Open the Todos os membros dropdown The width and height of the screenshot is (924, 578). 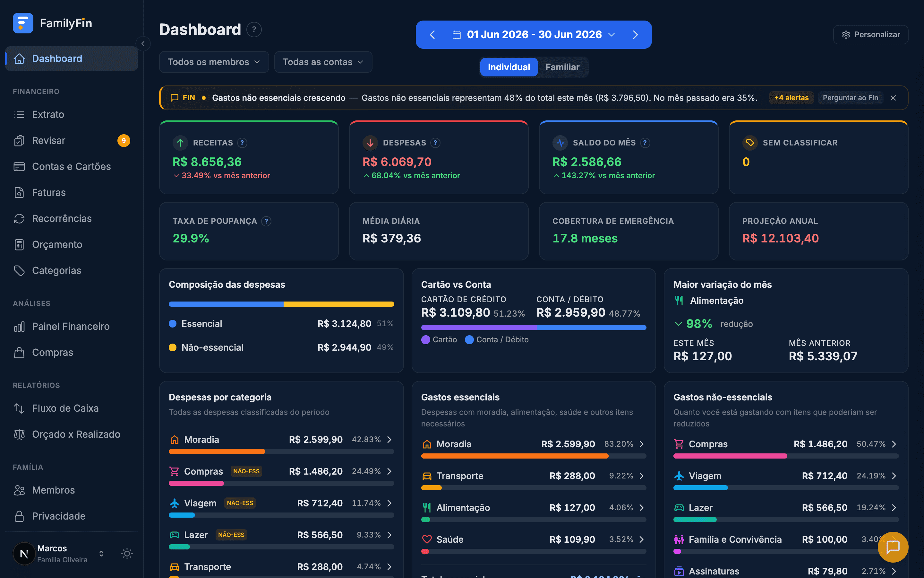click(x=214, y=62)
